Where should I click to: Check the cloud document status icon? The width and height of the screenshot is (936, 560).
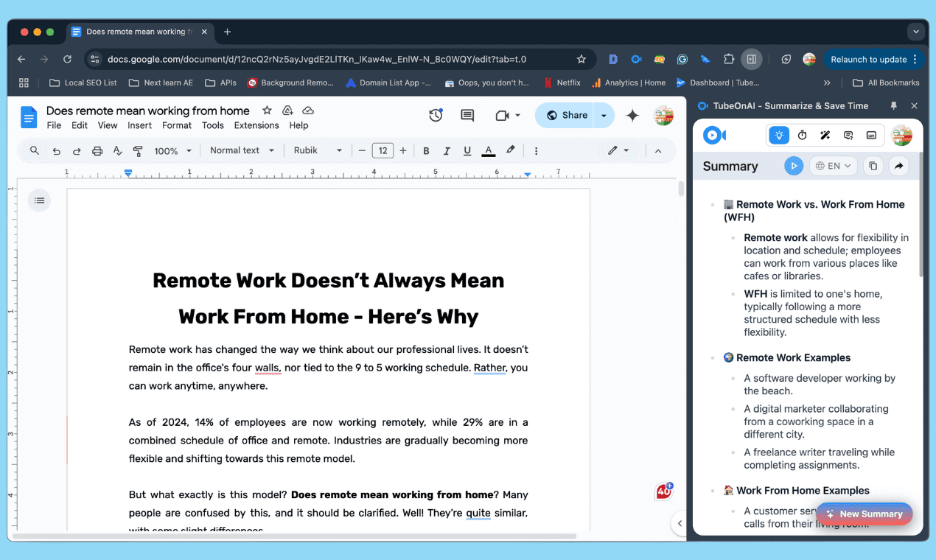click(308, 111)
